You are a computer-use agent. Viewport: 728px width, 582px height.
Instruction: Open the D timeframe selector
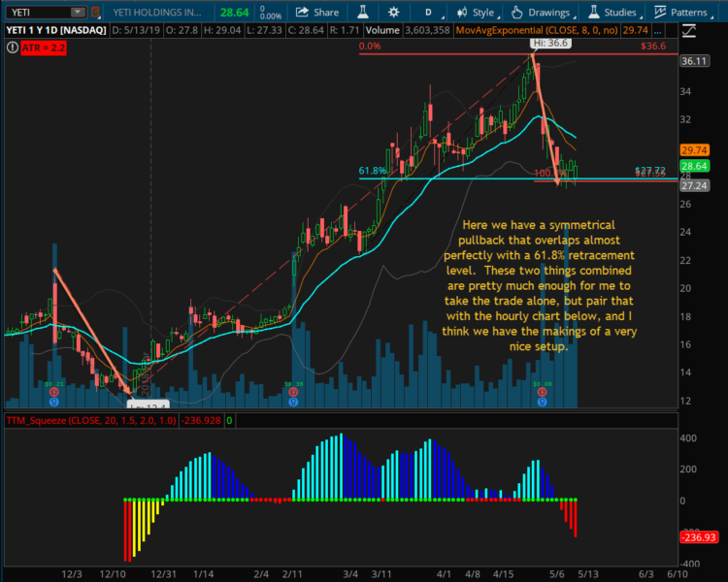point(428,12)
